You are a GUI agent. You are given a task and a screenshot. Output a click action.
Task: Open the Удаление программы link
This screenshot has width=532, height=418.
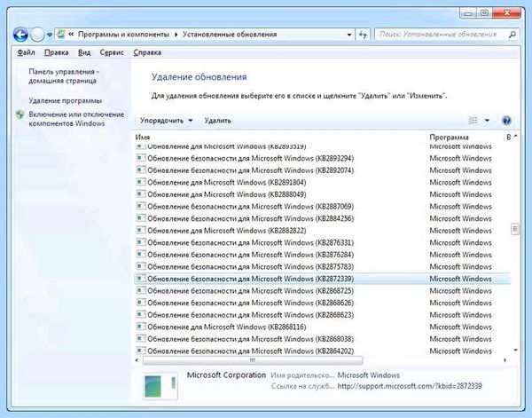click(x=65, y=101)
